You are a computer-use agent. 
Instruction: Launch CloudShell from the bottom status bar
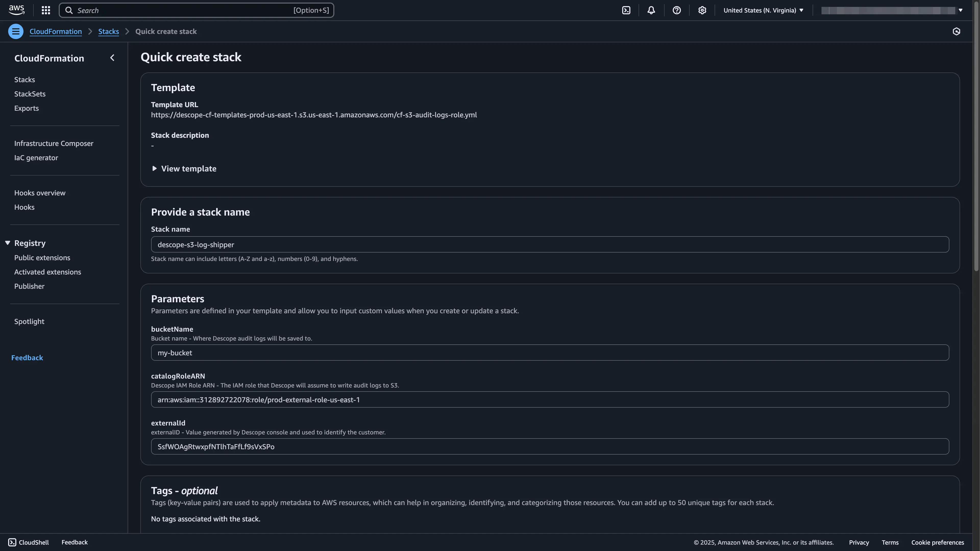pos(28,542)
